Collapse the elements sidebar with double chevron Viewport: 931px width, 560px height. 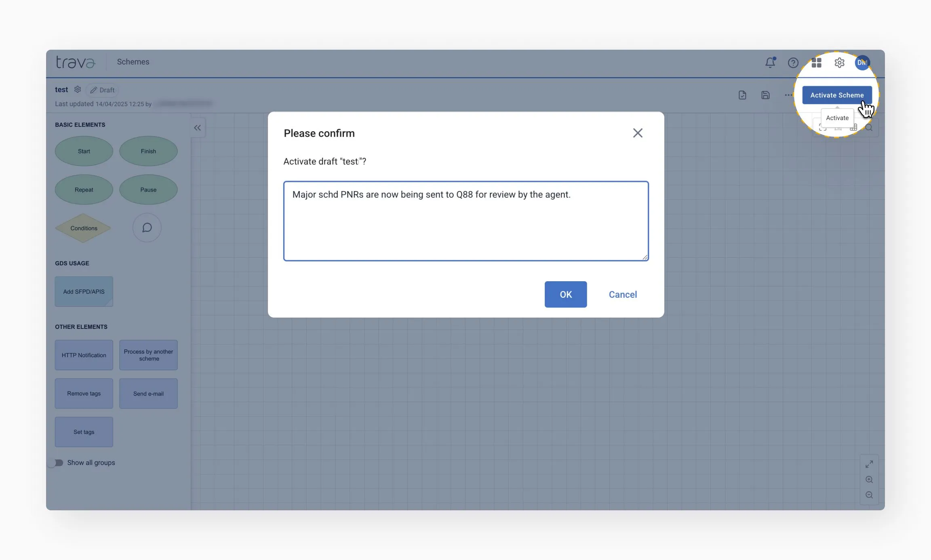[197, 128]
